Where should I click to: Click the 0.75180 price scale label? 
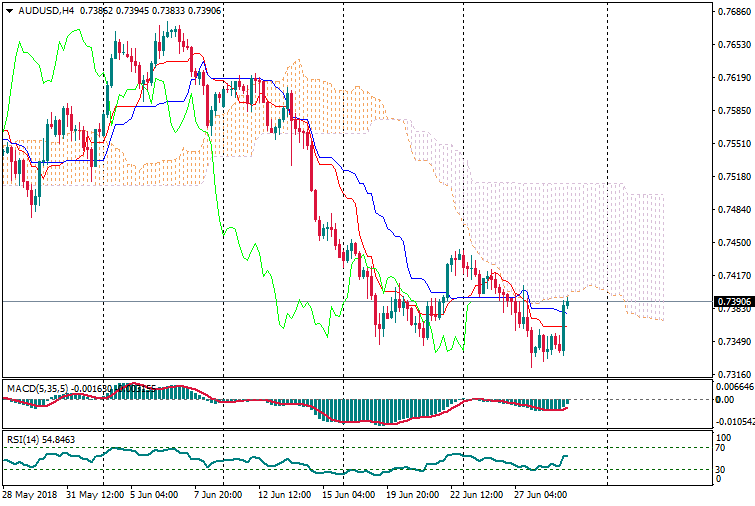coord(733,177)
